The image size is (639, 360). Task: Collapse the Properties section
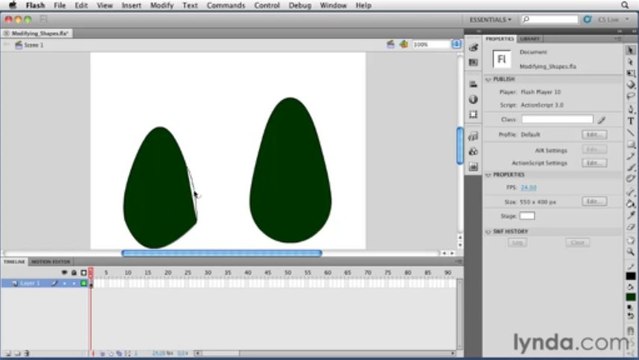(488, 175)
